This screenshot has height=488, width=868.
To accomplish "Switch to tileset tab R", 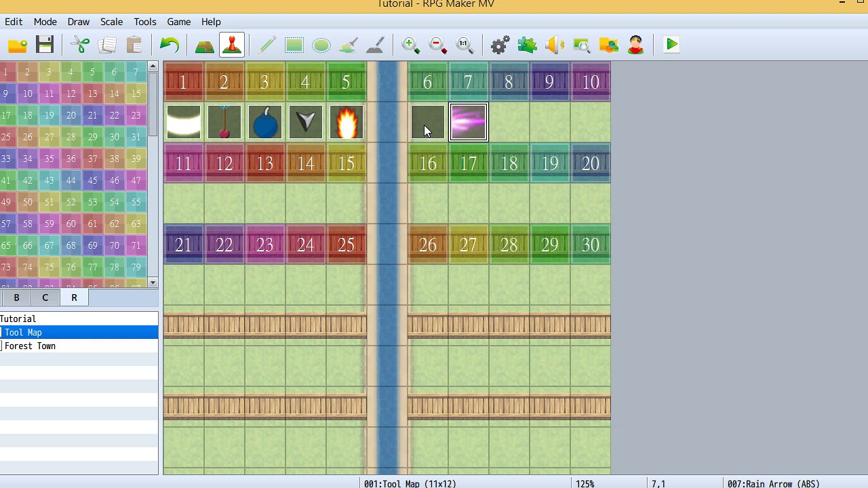I will pyautogui.click(x=74, y=298).
